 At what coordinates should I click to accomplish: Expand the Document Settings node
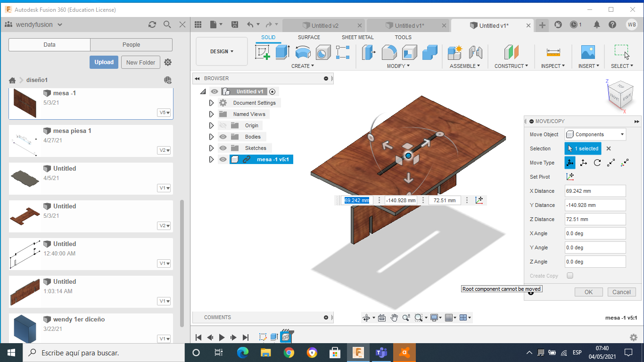point(211,103)
